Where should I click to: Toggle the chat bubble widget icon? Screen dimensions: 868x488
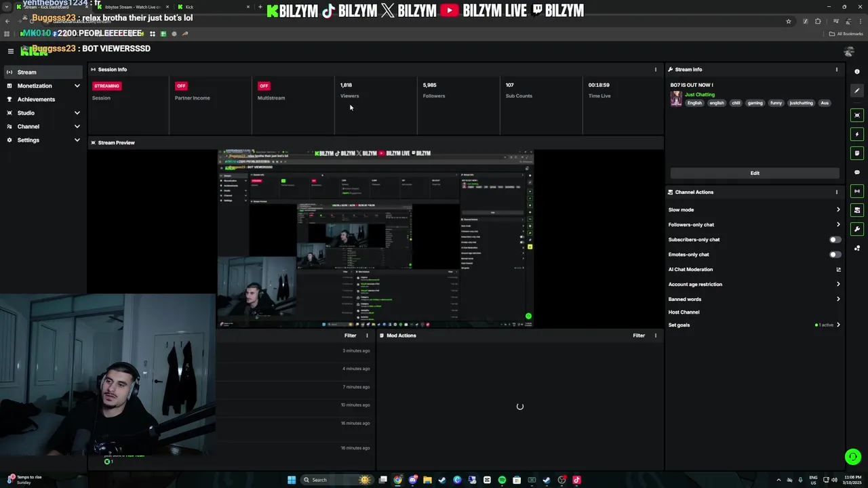click(x=857, y=172)
